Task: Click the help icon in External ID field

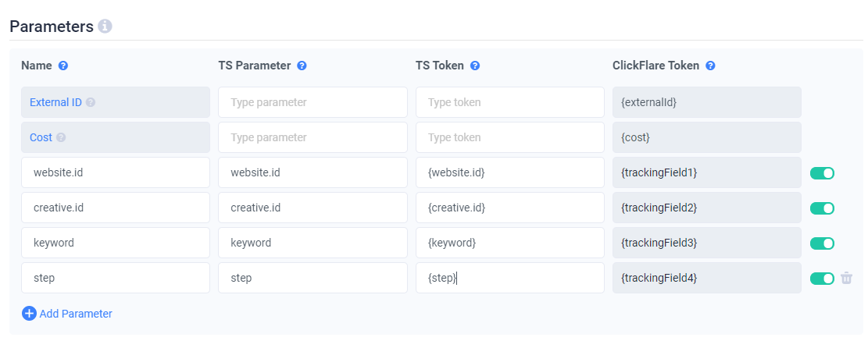Action: point(91,102)
